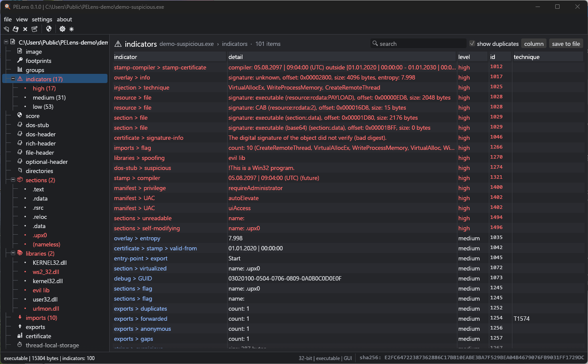Click the save to file button
The image size is (588, 364).
tap(566, 43)
